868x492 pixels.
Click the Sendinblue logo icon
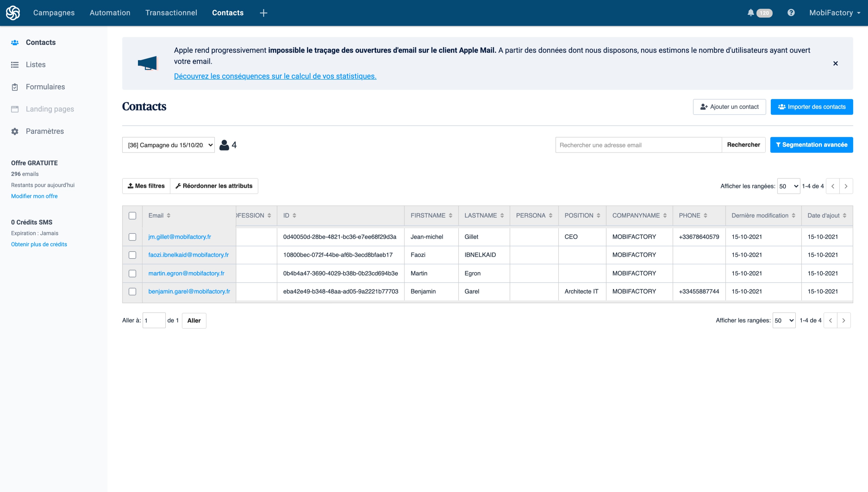click(x=13, y=13)
